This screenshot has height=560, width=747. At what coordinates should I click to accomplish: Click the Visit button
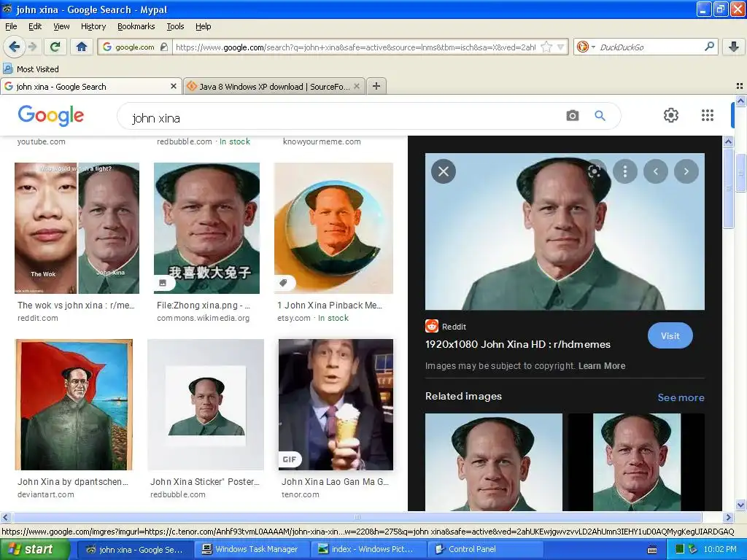coord(670,335)
